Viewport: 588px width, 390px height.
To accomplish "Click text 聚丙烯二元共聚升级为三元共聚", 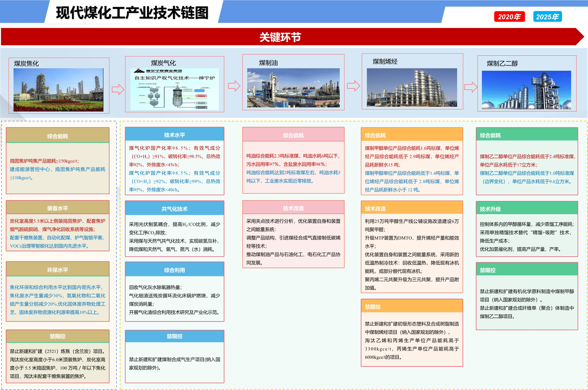I will [x=398, y=279].
